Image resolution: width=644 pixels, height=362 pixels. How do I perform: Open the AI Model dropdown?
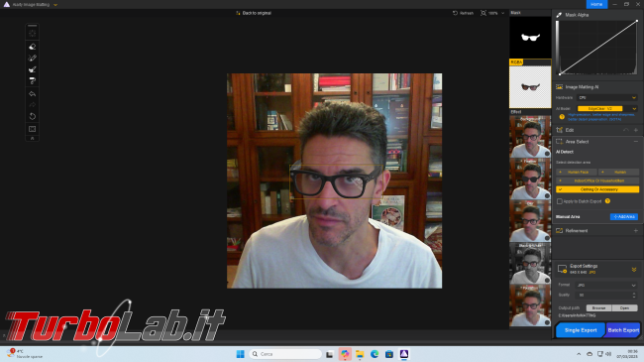click(607, 109)
